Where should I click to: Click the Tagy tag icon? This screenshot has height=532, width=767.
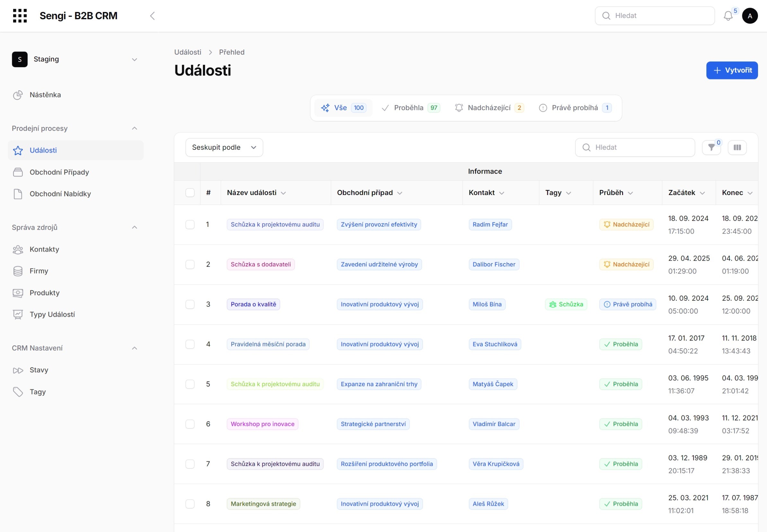[18, 392]
